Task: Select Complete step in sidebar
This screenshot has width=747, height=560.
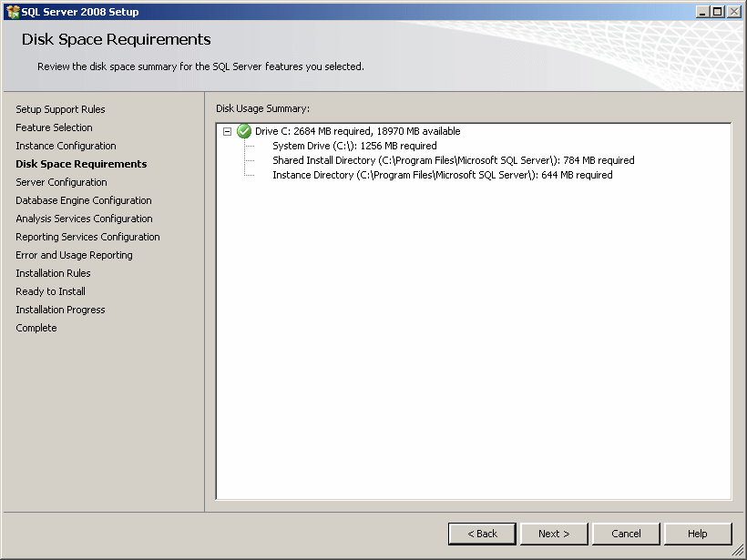Action: [x=36, y=328]
